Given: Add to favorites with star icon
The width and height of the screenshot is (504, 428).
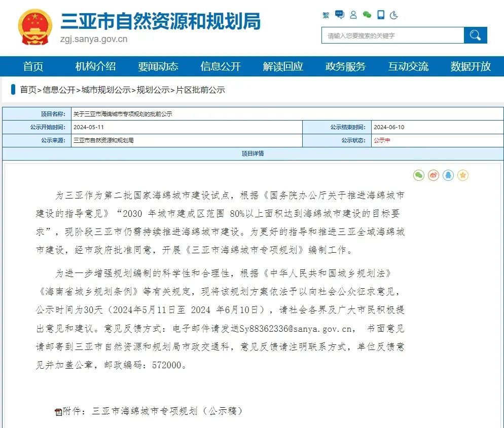Looking at the screenshot, I should click(463, 175).
